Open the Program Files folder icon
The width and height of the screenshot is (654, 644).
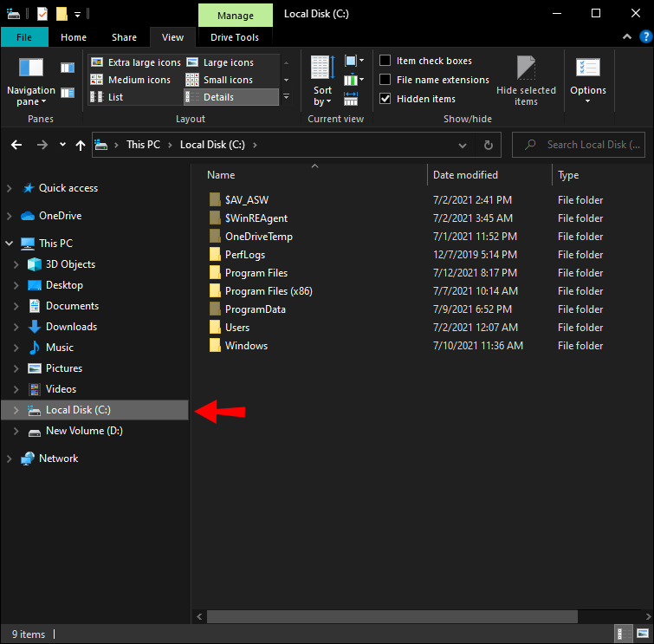tap(215, 272)
